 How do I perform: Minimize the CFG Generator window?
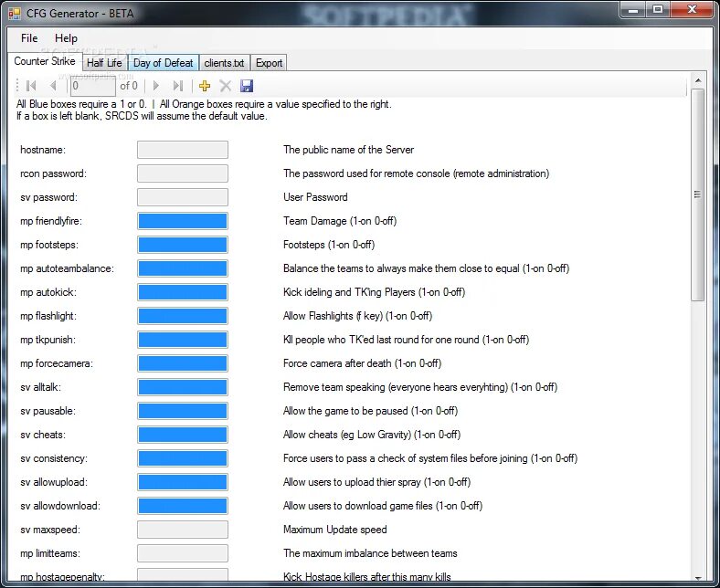pyautogui.click(x=634, y=10)
